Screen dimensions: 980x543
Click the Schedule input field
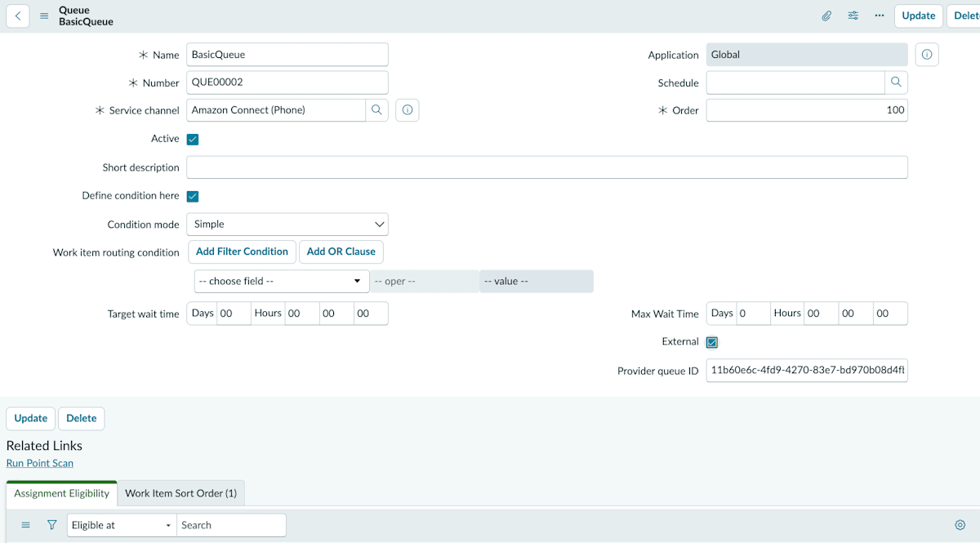pyautogui.click(x=795, y=82)
